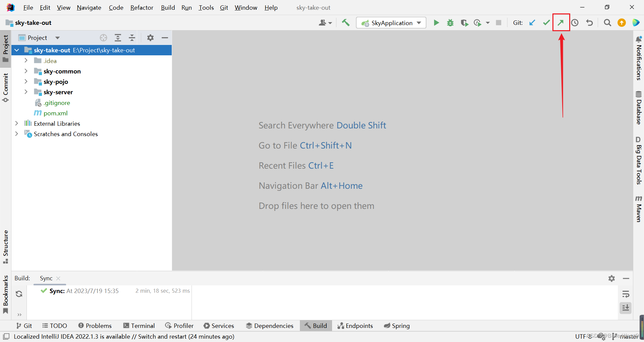The width and height of the screenshot is (644, 342).
Task: Select the .gitignore file
Action: tap(57, 103)
